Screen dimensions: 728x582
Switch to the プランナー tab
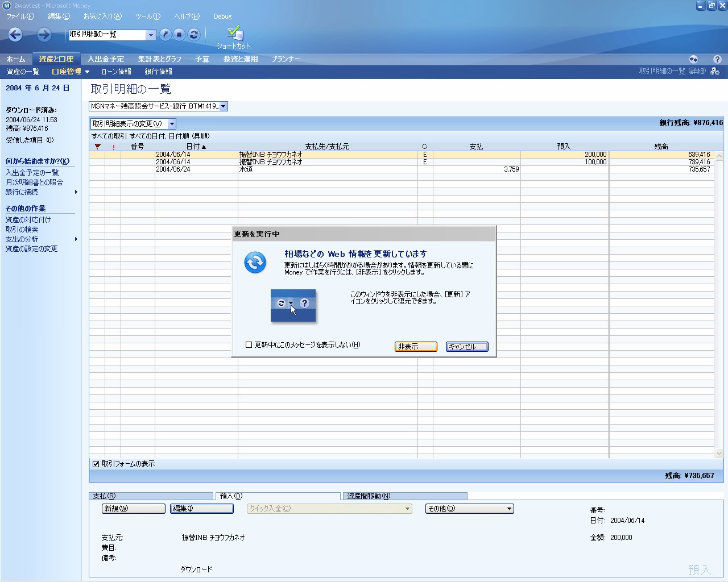286,59
